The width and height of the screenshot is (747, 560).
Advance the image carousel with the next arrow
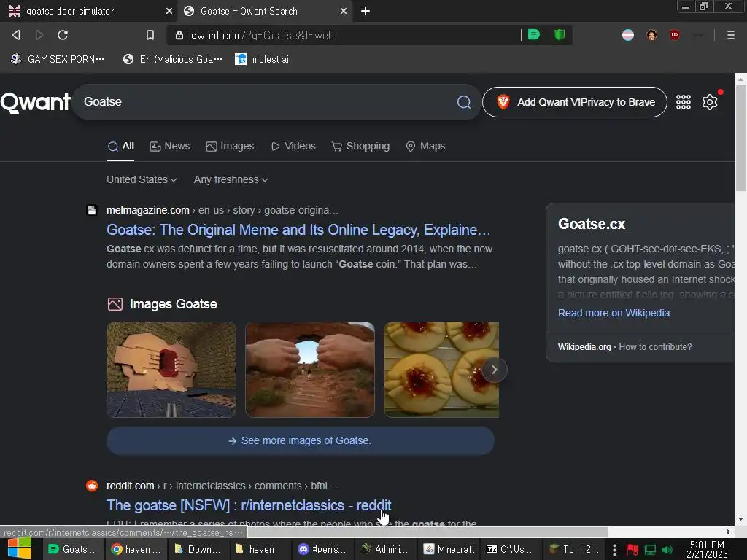[494, 370]
